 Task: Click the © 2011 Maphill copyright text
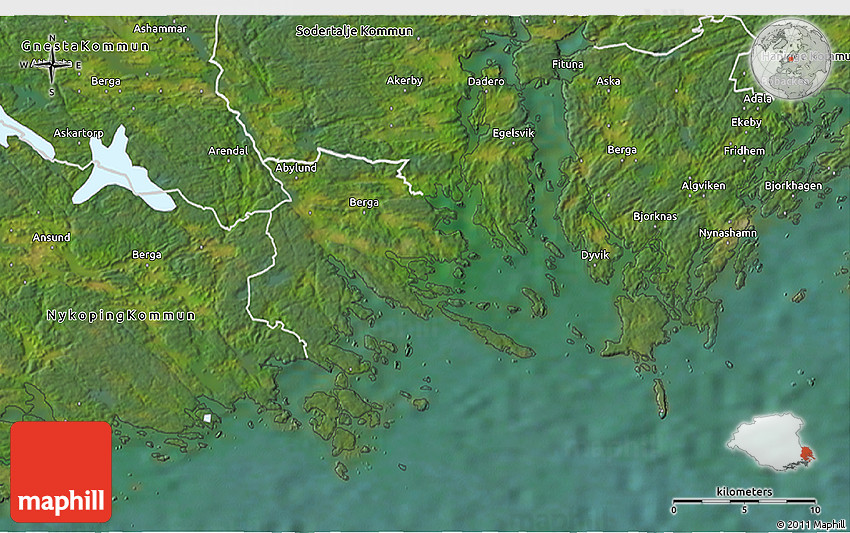[810, 524]
